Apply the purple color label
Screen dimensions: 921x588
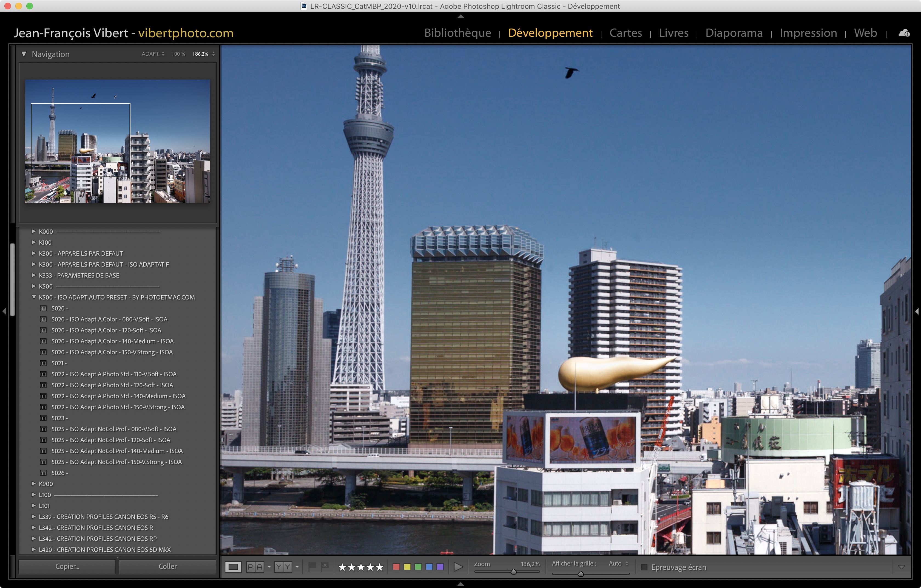pos(440,567)
